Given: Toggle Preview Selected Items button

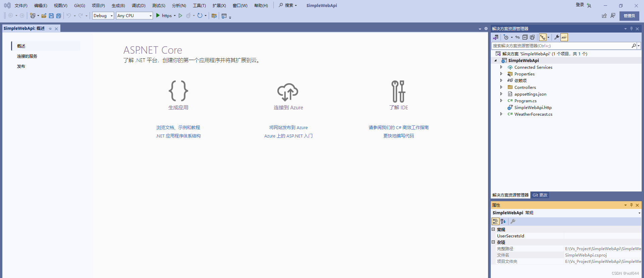Looking at the screenshot, I should click(564, 37).
